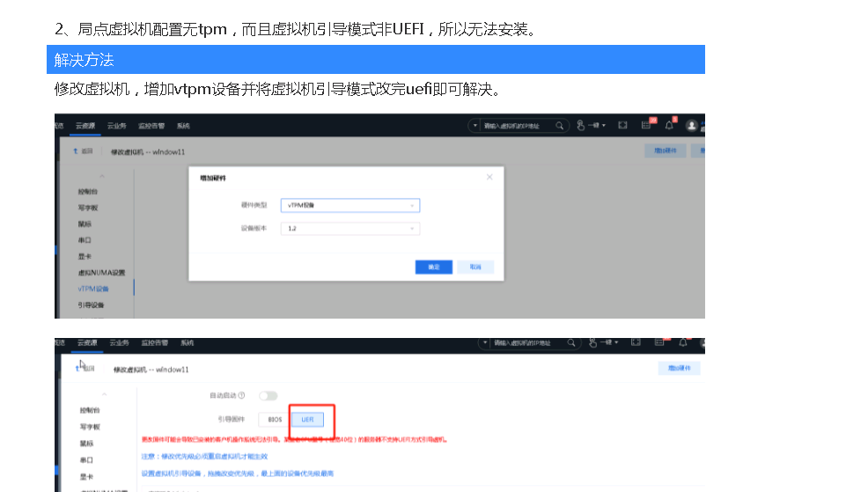Click the help icon beside 自动启动
Viewport: 868px width, 492px height.
(241, 395)
